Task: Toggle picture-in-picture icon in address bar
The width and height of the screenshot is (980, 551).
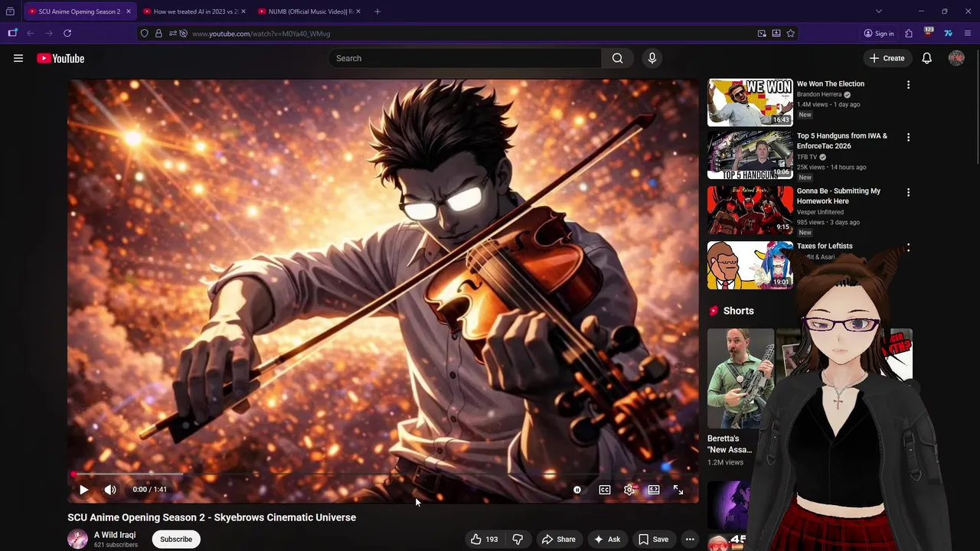Action: click(x=762, y=34)
